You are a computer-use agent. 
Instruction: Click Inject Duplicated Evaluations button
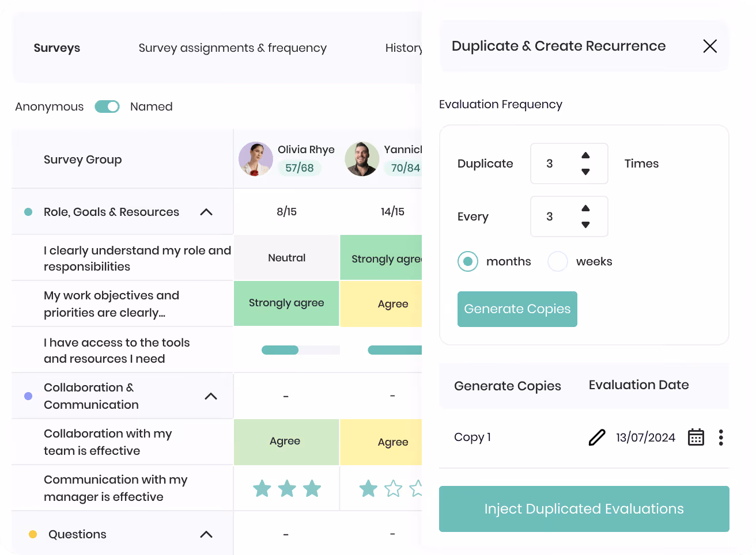[584, 509]
